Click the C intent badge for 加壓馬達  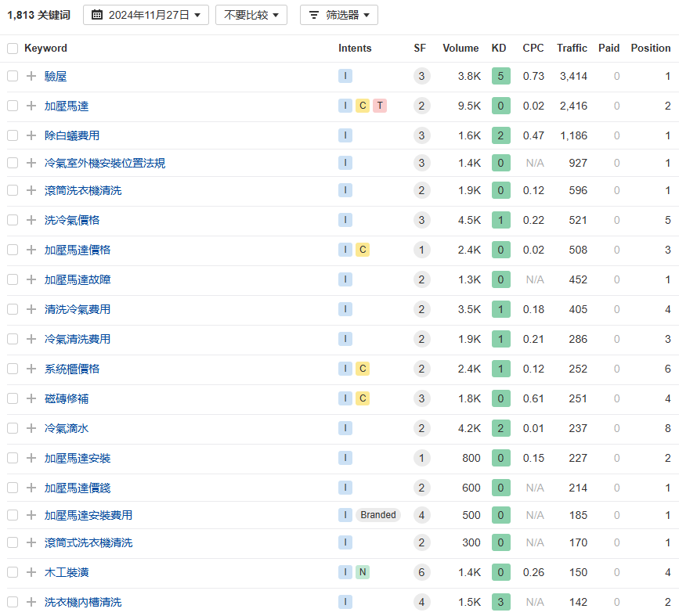point(363,106)
